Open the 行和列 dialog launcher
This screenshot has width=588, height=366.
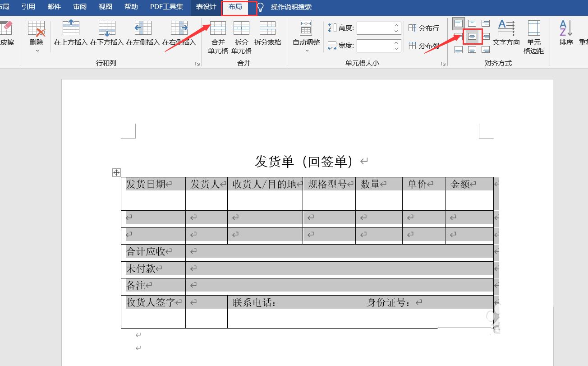(197, 64)
